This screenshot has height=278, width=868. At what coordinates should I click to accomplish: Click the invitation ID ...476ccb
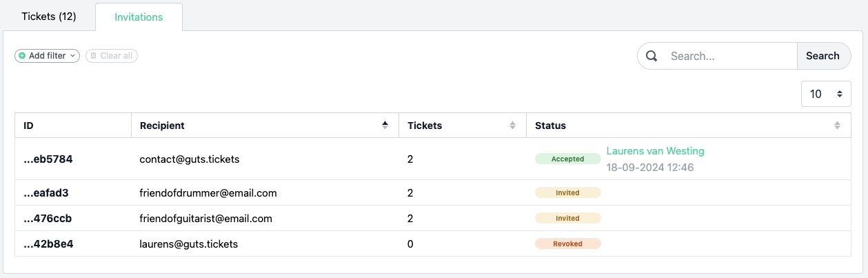pos(48,218)
